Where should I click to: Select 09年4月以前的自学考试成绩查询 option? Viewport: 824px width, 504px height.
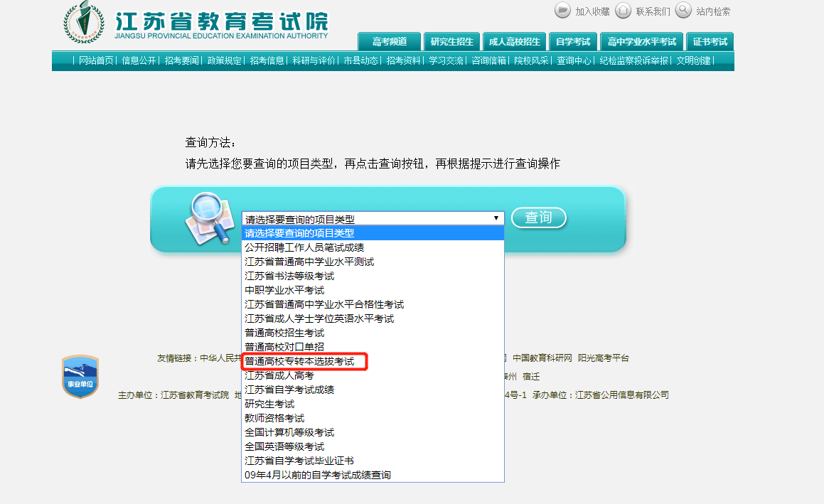[373, 475]
